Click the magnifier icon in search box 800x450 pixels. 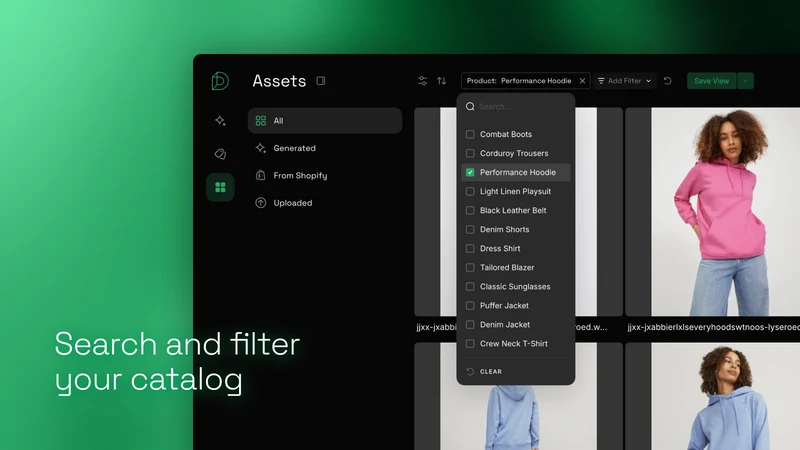(x=470, y=106)
